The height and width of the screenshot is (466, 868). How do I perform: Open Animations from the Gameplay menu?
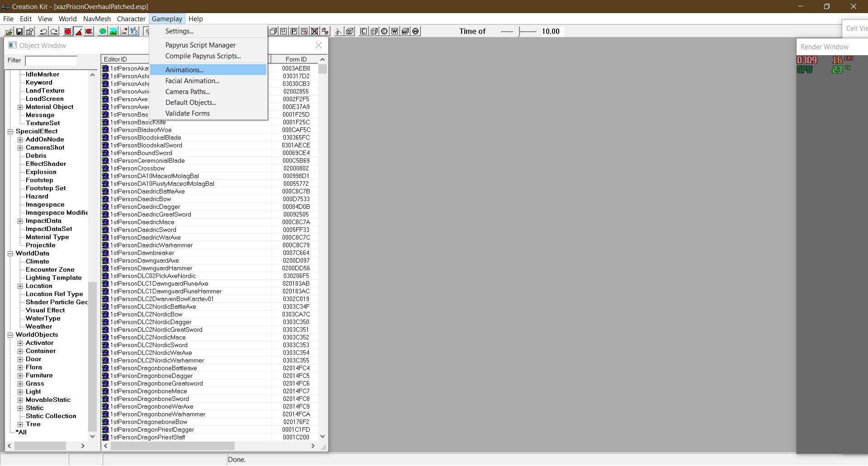208,70
